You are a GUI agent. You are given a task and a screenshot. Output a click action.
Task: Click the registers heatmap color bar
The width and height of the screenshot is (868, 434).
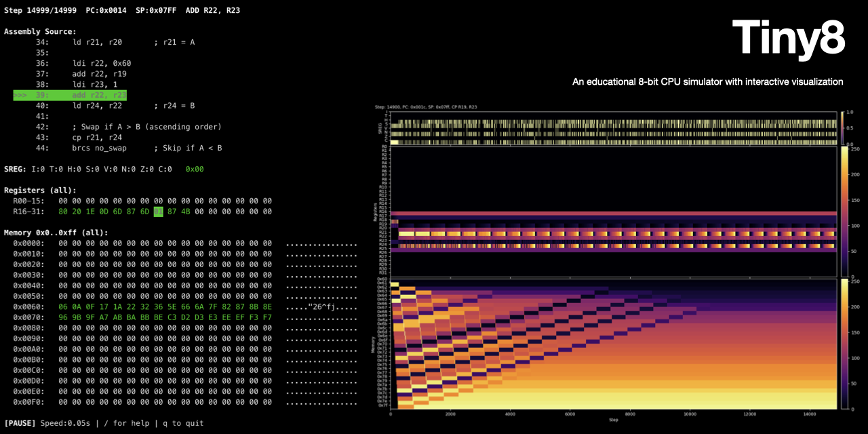point(844,211)
